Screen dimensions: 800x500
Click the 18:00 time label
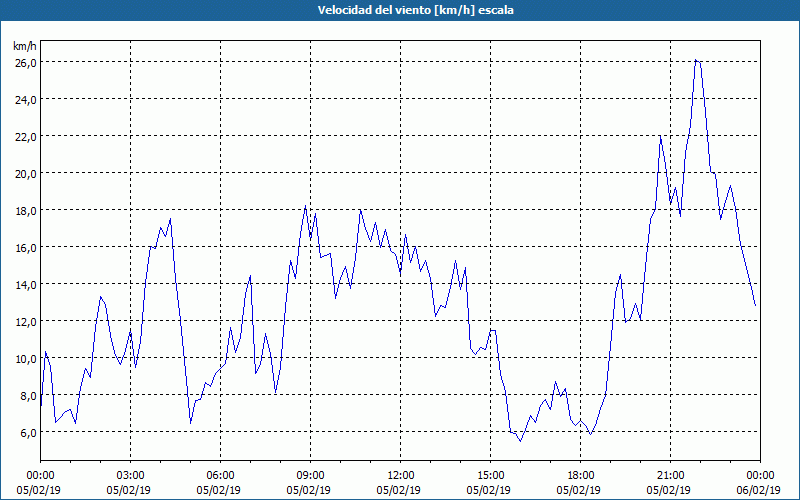[581, 476]
